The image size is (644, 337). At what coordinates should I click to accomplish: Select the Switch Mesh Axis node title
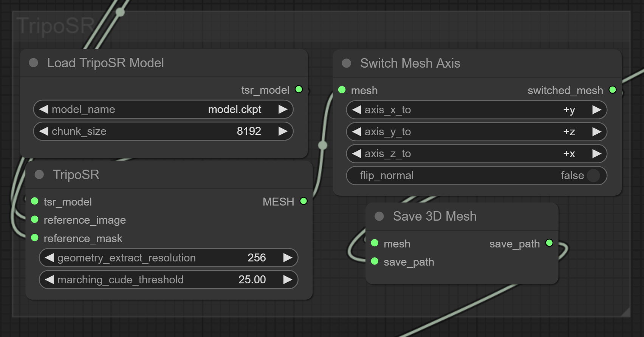point(410,63)
